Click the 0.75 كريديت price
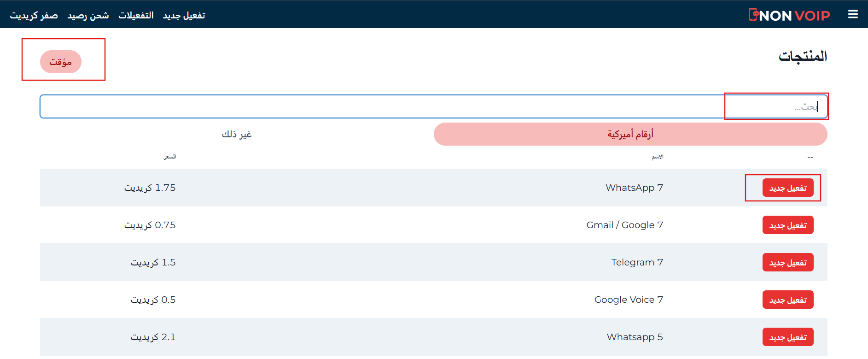The height and width of the screenshot is (359, 868). (x=150, y=225)
